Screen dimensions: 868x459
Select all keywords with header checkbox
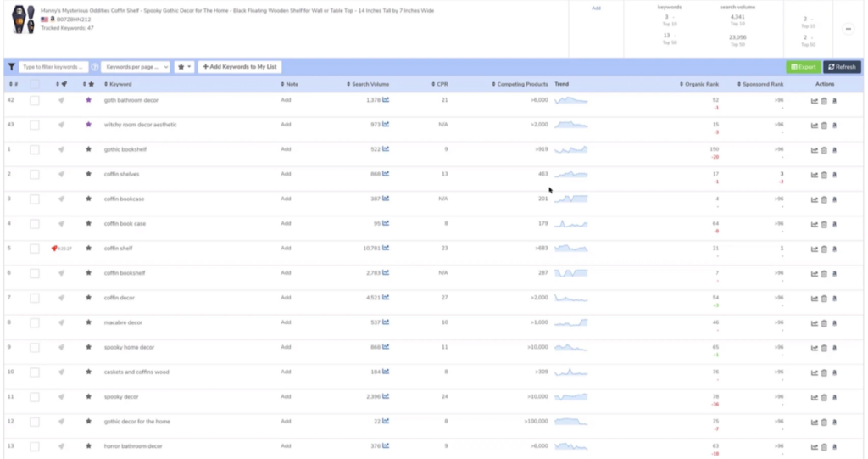[35, 84]
